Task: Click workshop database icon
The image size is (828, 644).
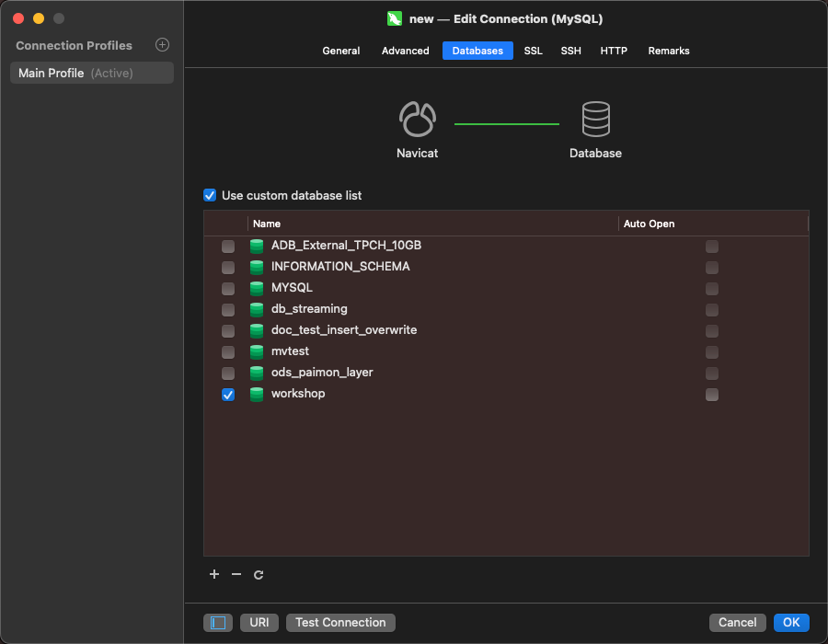Action: pyautogui.click(x=257, y=395)
